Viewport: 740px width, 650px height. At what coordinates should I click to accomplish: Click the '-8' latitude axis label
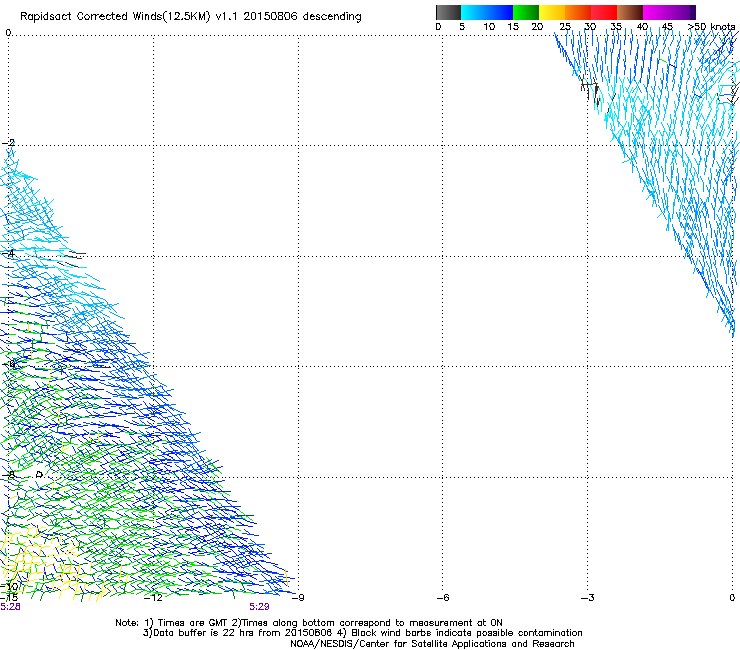coord(8,474)
